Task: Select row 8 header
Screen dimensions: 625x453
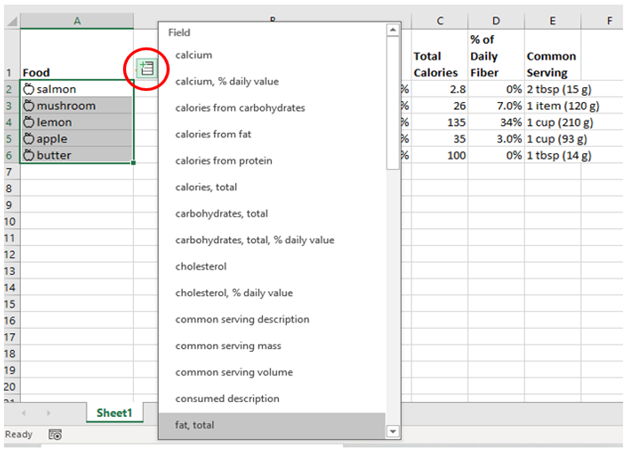Action: coord(9,189)
